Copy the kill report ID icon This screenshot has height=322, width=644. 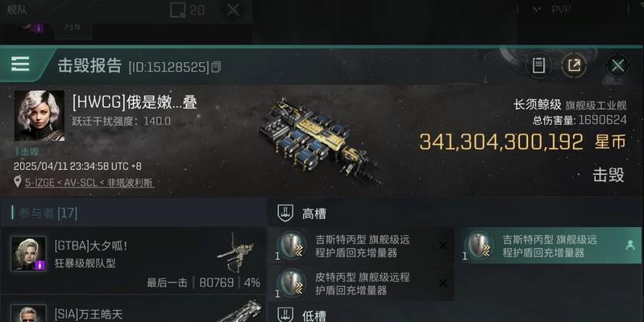[216, 67]
